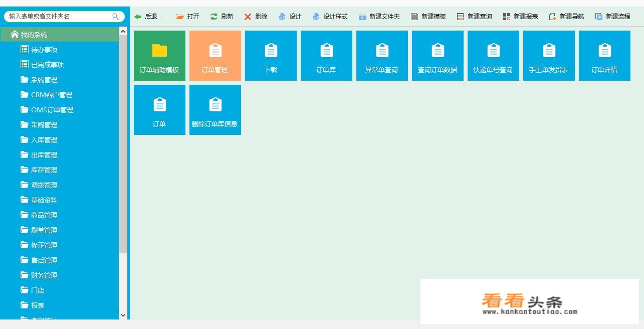The image size is (644, 329).
Task: Create a new query via 新建查询
Action: click(474, 17)
